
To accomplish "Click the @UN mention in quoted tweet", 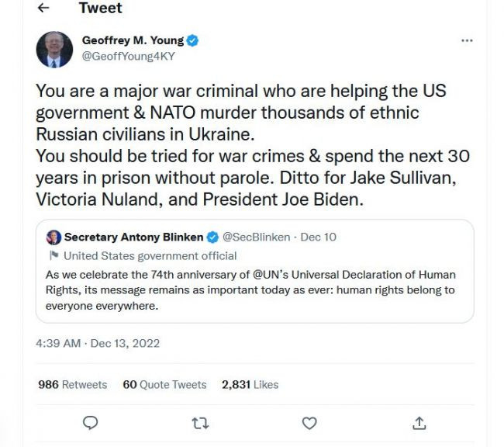I will (x=272, y=275).
